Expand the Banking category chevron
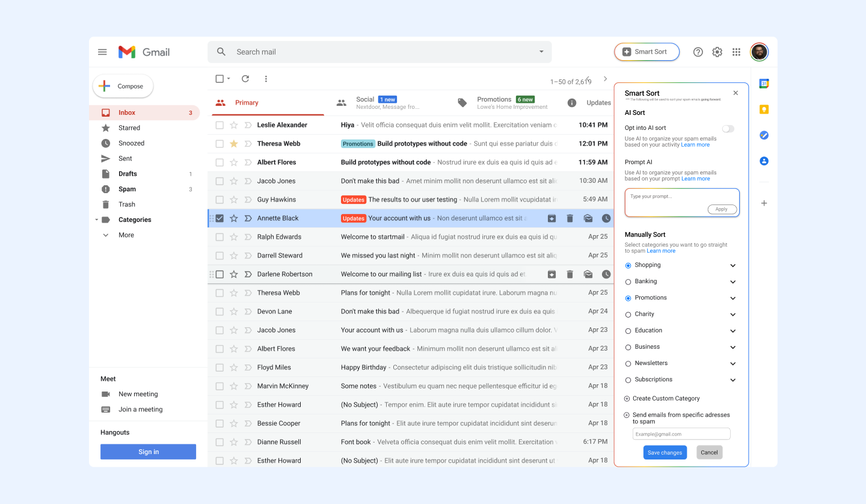 pyautogui.click(x=732, y=281)
